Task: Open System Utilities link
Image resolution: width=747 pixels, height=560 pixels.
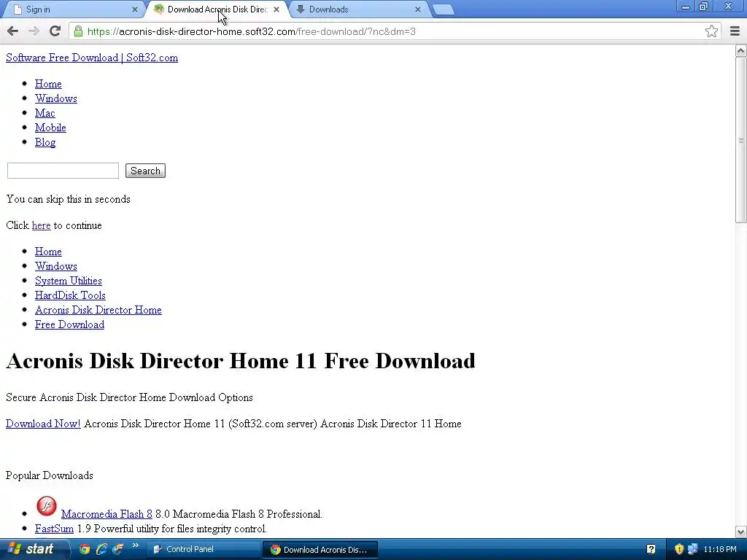Action: [x=68, y=281]
